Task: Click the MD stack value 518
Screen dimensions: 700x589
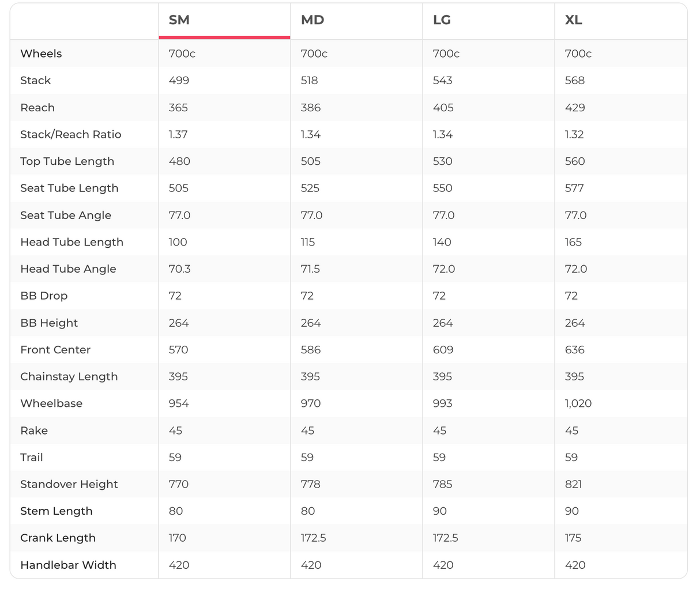Action: (x=310, y=81)
